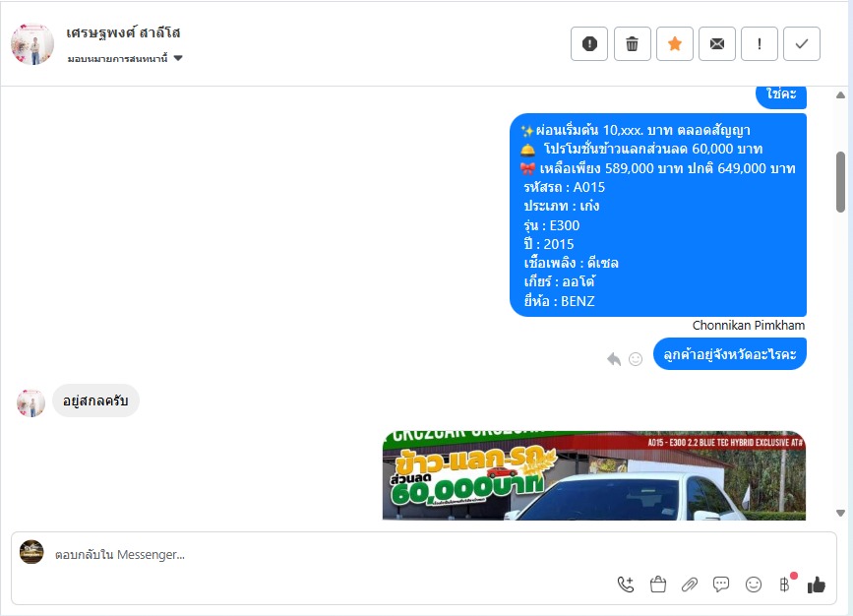Delete conversation with the trash icon

633,43
